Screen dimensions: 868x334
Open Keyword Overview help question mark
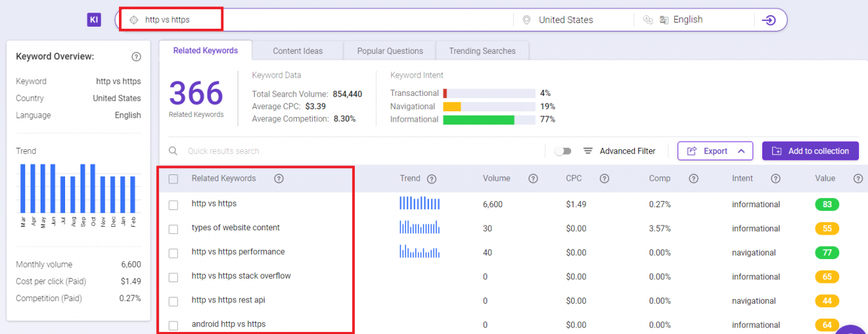pos(136,57)
